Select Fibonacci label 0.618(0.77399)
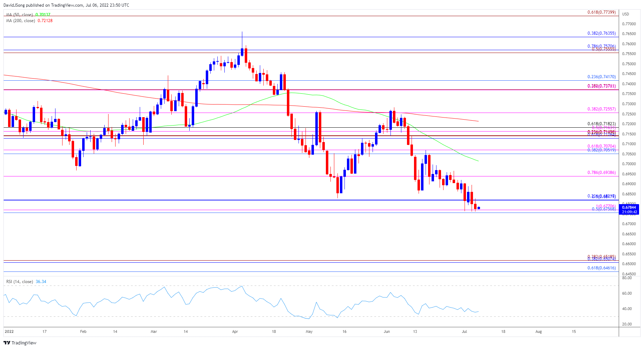Image resolution: width=644 pixels, height=349 pixels. point(602,12)
